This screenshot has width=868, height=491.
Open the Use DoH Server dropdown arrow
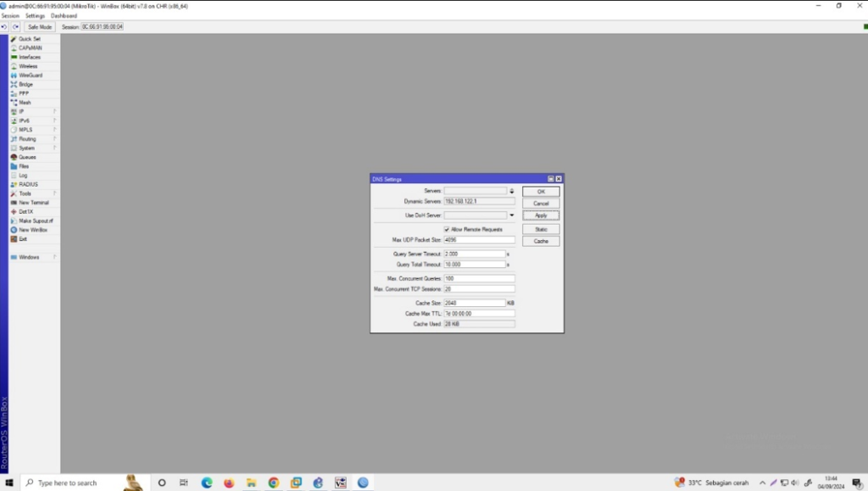(x=511, y=215)
